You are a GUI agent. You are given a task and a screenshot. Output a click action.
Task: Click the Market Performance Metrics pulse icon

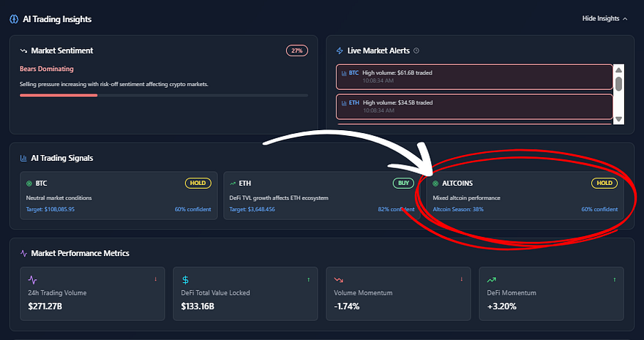[23, 253]
